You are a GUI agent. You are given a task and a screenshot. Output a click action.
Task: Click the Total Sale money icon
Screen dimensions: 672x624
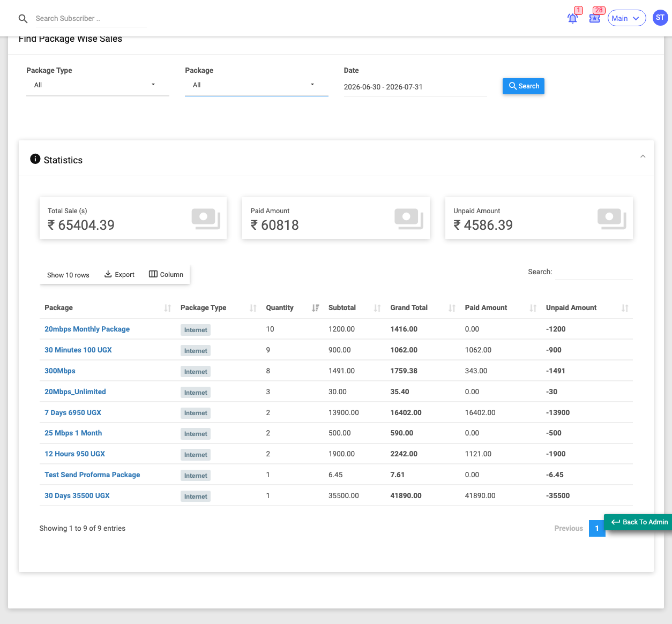[206, 219]
